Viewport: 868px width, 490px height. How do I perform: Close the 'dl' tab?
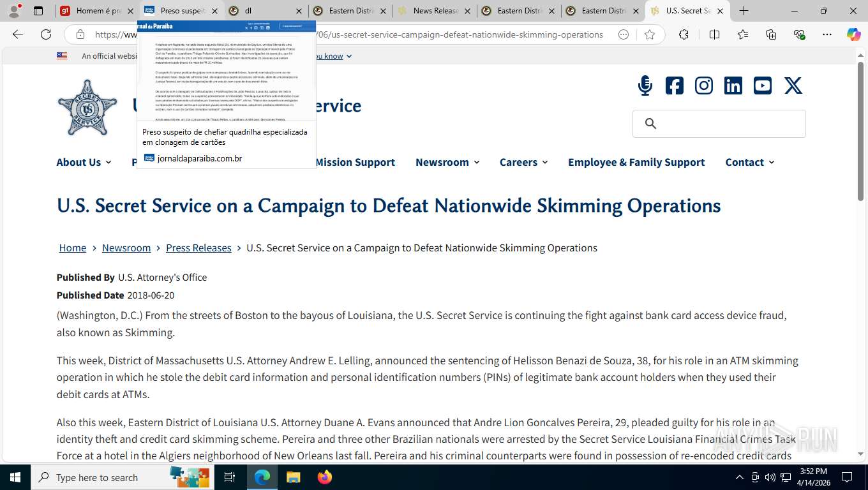coord(299,11)
